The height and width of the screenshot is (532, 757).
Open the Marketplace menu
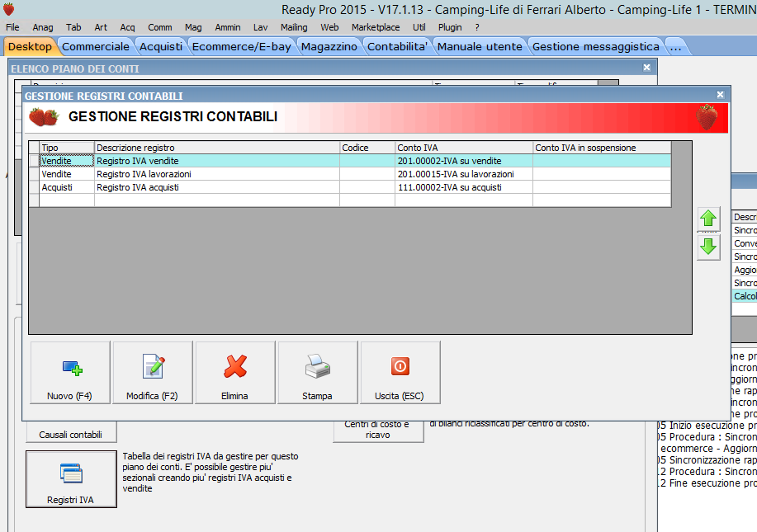(x=376, y=27)
